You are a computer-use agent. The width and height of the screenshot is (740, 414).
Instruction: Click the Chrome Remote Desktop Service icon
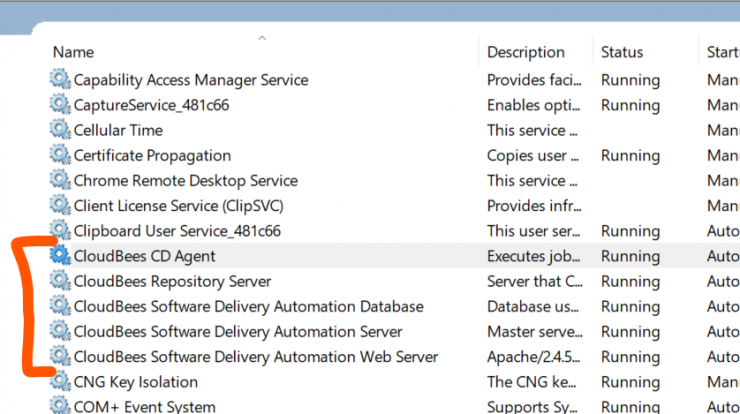pos(60,180)
